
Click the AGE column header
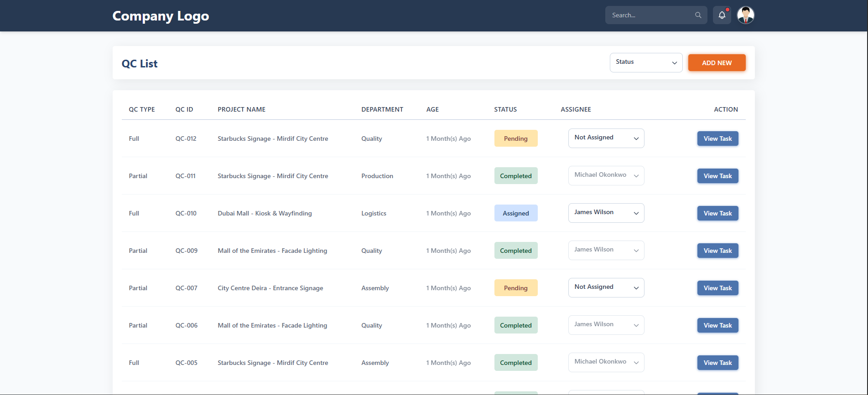432,109
